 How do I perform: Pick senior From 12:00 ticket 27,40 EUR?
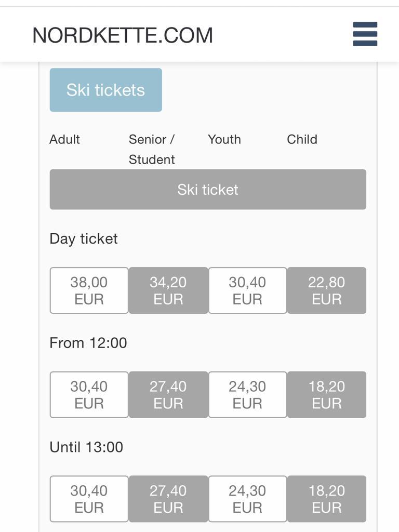click(x=168, y=395)
